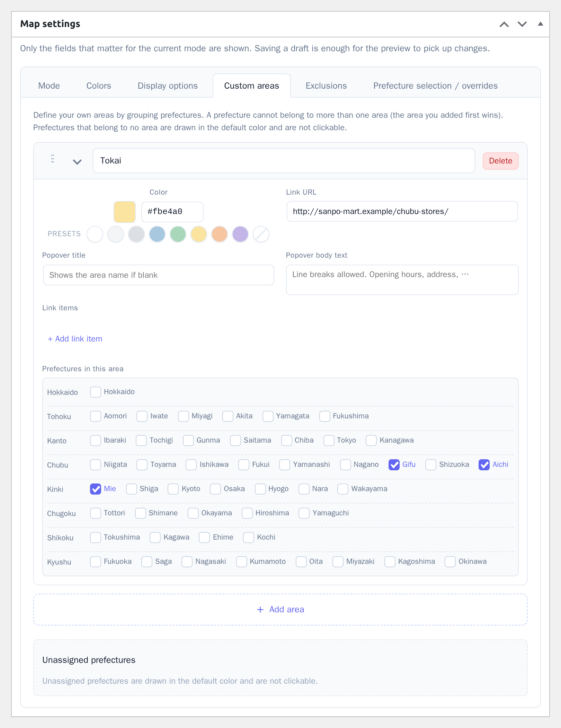The height and width of the screenshot is (728, 561).
Task: Click the move-up arrow on Map settings
Action: (x=504, y=24)
